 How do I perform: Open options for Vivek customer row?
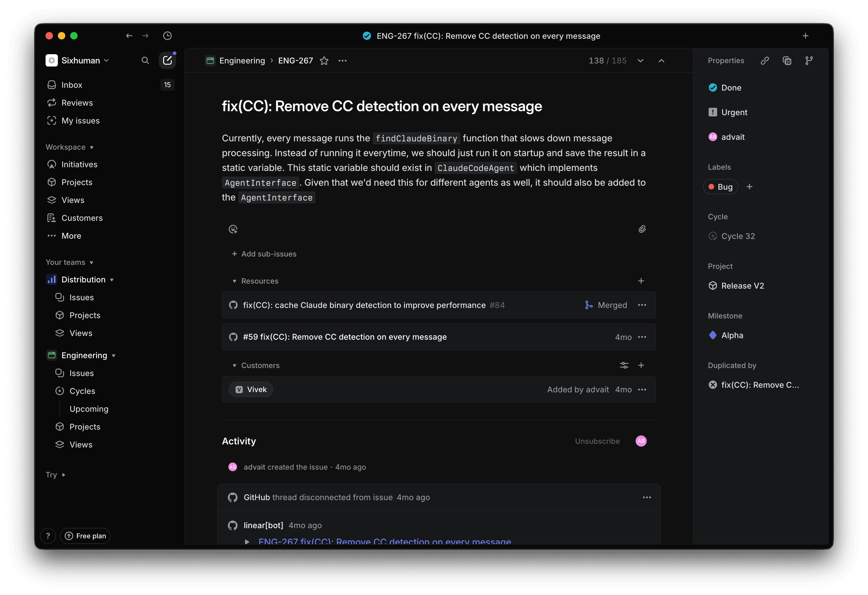642,390
